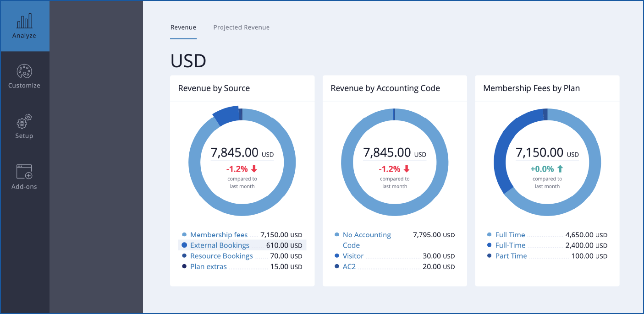The image size is (644, 314).
Task: Switch to the Revenue tab
Action: tap(183, 27)
